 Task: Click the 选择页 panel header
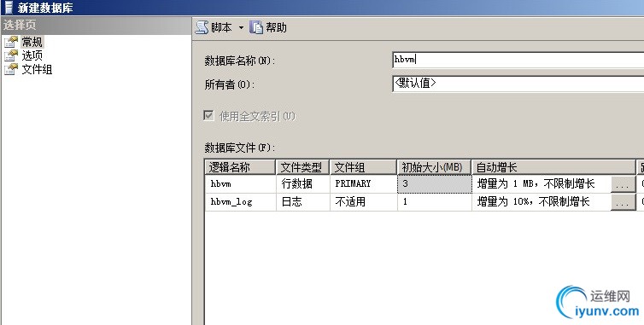pyautogui.click(x=97, y=25)
